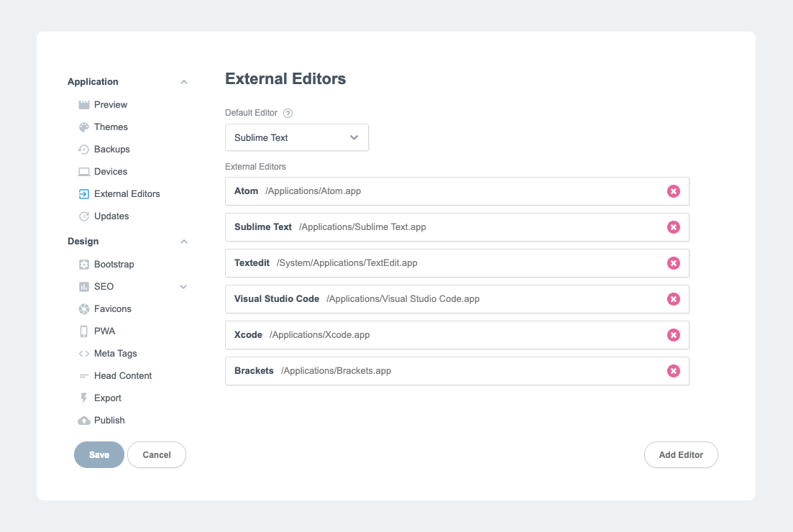This screenshot has width=793, height=532.
Task: Open Head Content settings
Action: (x=123, y=376)
